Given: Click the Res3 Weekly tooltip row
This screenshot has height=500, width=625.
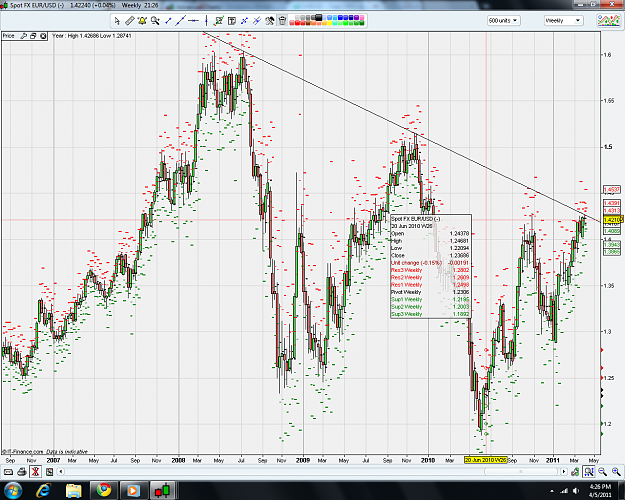Looking at the screenshot, I should click(430, 270).
